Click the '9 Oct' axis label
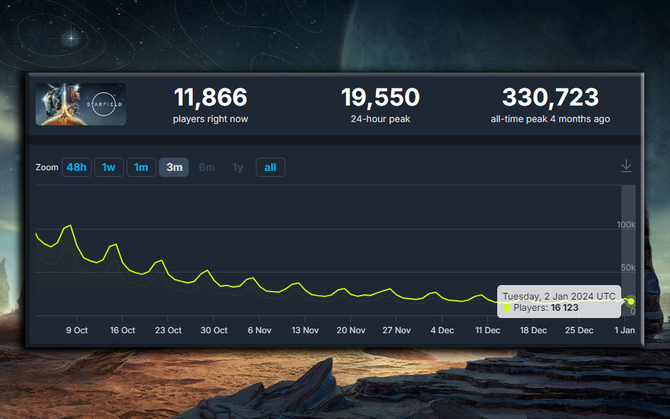The width and height of the screenshot is (670, 419). tap(77, 330)
